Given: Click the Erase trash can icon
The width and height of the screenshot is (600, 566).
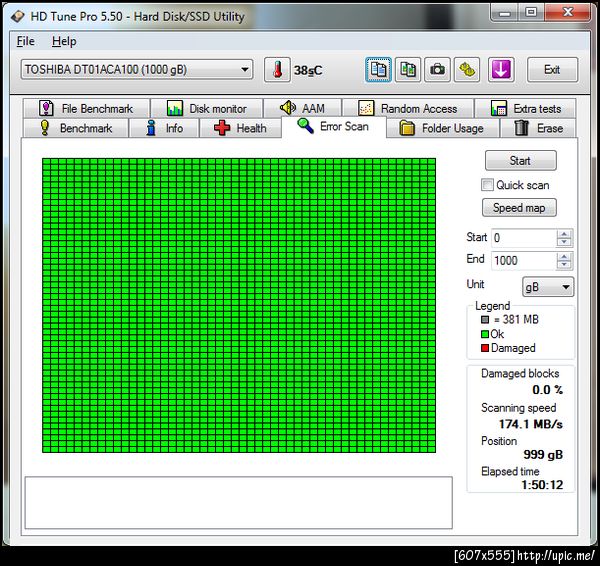Looking at the screenshot, I should (521, 128).
